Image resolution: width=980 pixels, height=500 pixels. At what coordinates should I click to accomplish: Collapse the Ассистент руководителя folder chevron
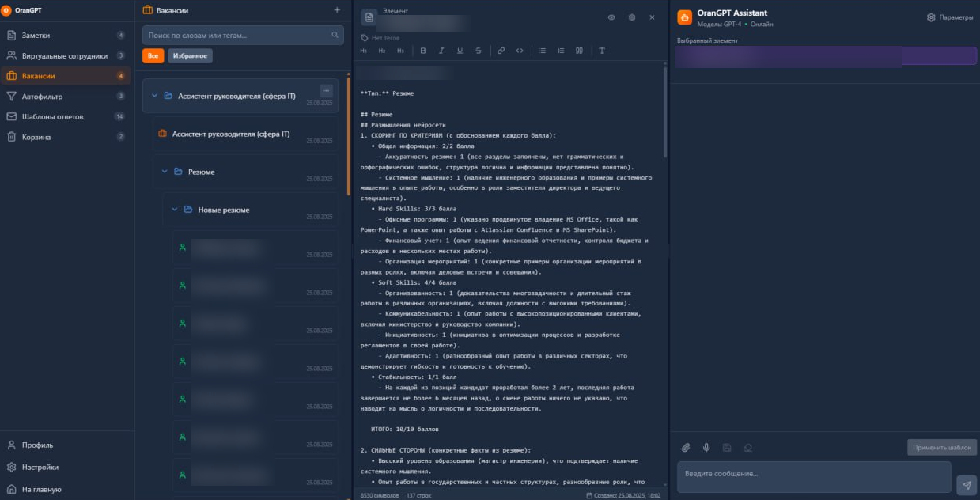click(153, 96)
